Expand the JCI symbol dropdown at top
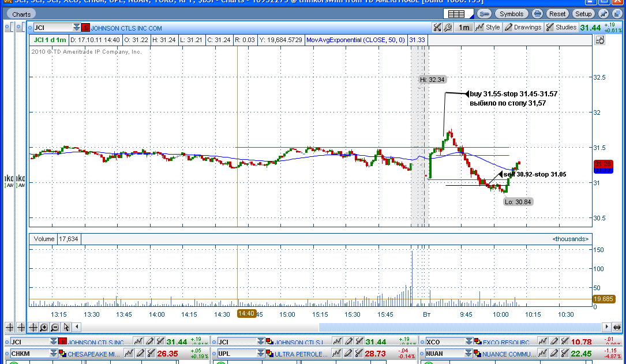Viewport: 626px width, 364px height. (x=76, y=27)
